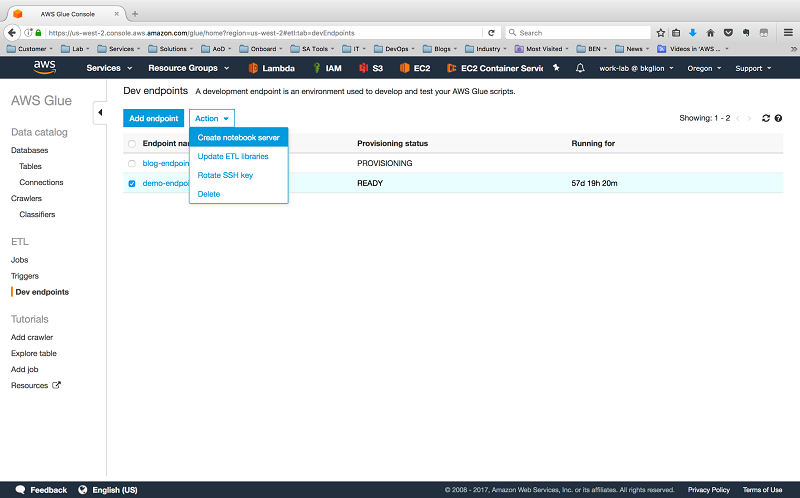Click the globe language icon in footer

pos(83,490)
